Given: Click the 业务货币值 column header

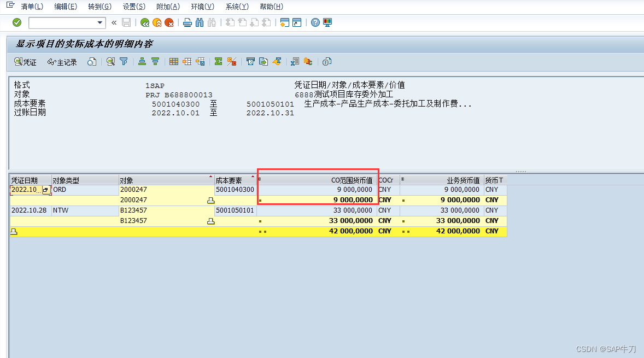Looking at the screenshot, I should click(x=442, y=180).
